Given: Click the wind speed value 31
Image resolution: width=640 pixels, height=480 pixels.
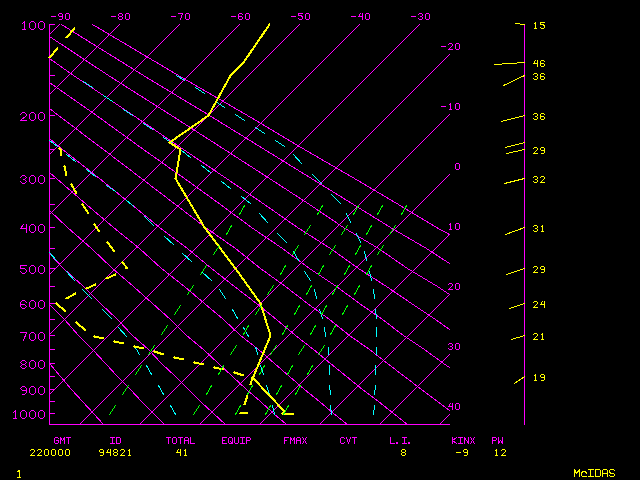Looking at the screenshot, I should click(x=538, y=229).
